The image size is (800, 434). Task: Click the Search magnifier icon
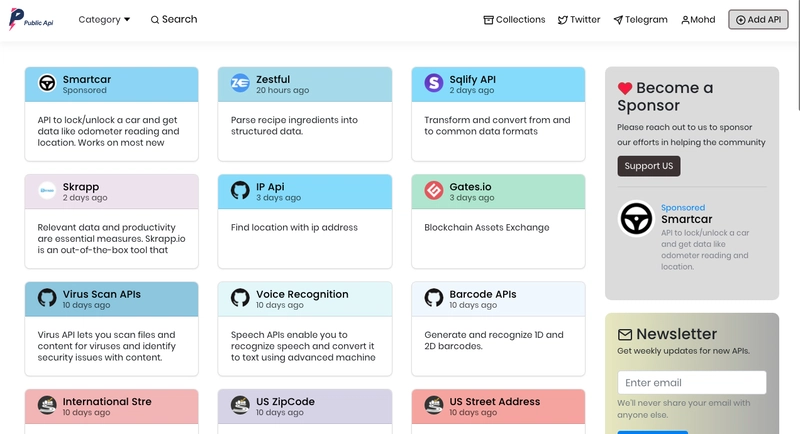155,20
